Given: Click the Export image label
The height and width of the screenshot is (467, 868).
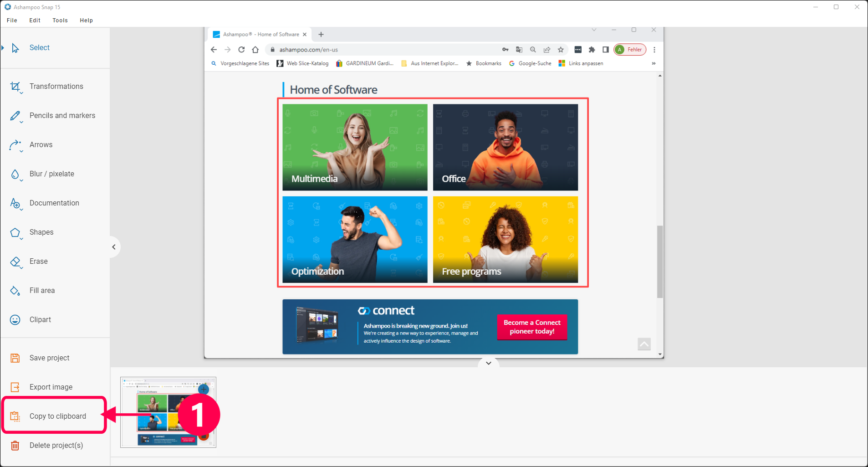Looking at the screenshot, I should pyautogui.click(x=51, y=387).
